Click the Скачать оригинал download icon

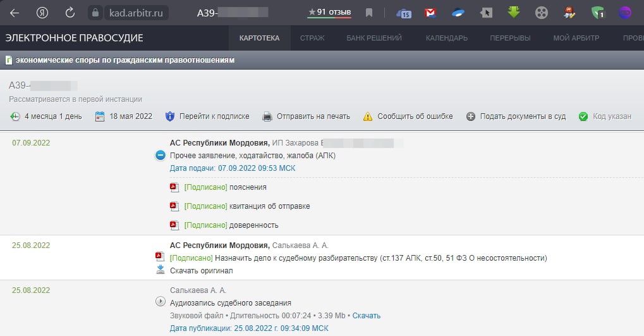point(160,270)
